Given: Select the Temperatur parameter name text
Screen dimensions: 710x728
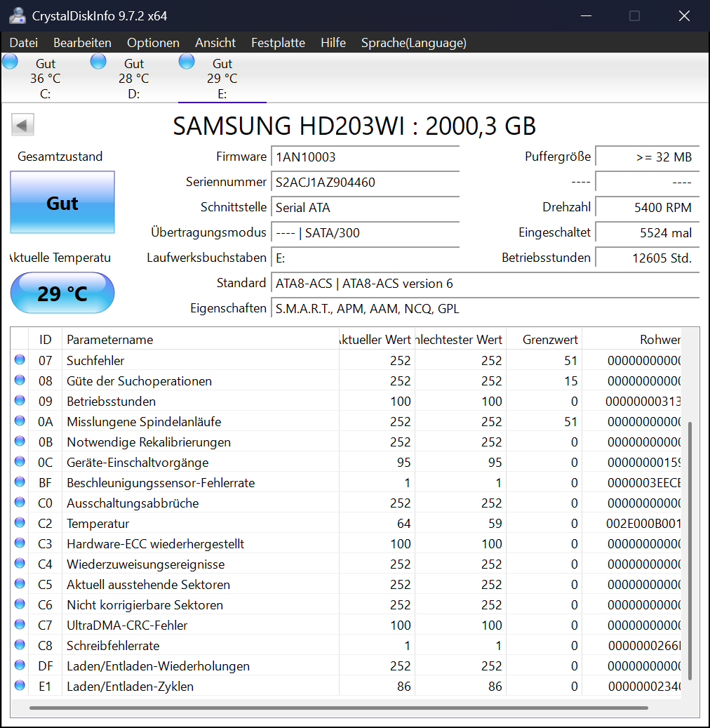Looking at the screenshot, I should point(98,523).
